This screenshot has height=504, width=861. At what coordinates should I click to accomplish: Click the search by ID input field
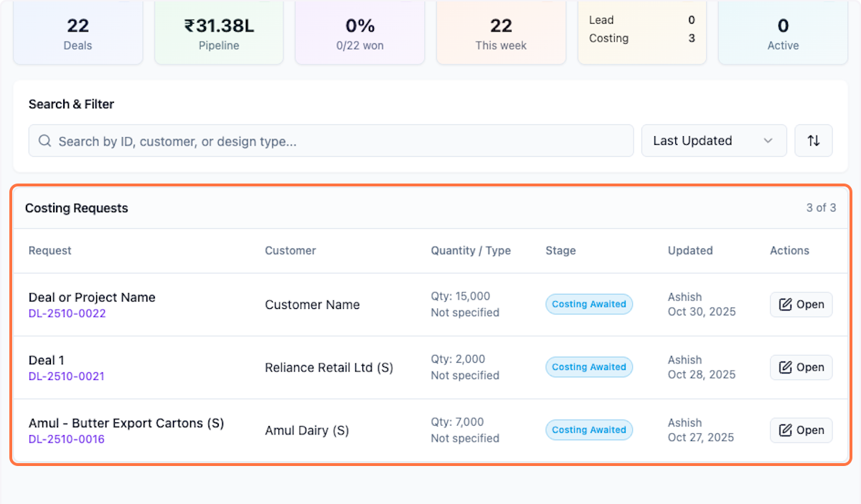pyautogui.click(x=337, y=141)
